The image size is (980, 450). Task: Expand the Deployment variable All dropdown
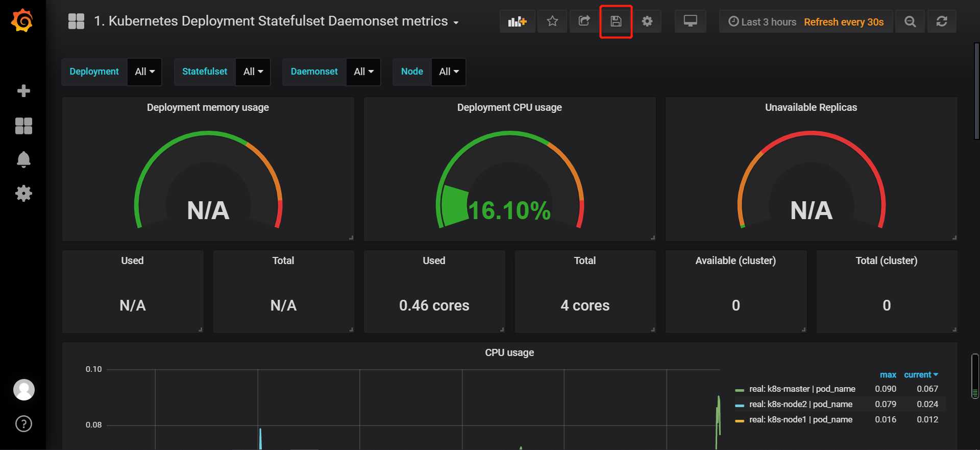(144, 72)
